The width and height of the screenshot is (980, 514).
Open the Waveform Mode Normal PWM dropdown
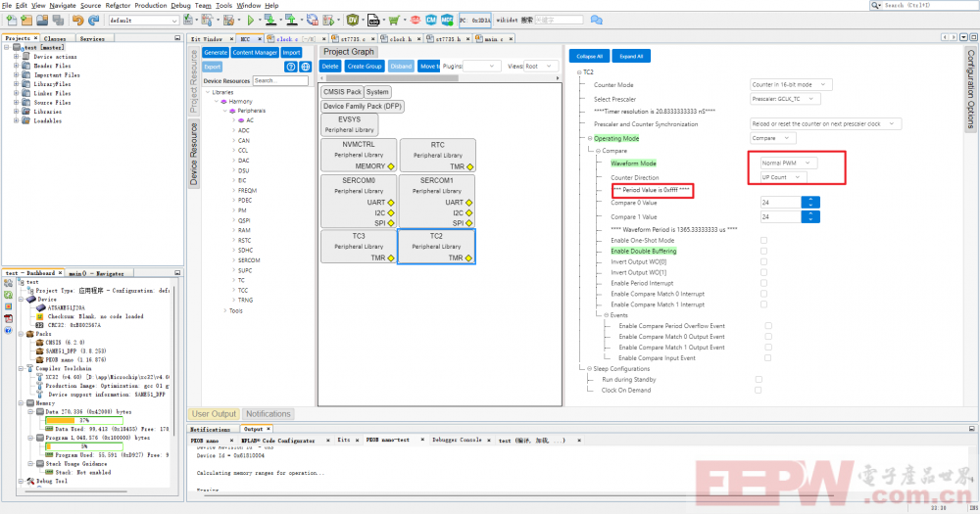click(x=789, y=163)
